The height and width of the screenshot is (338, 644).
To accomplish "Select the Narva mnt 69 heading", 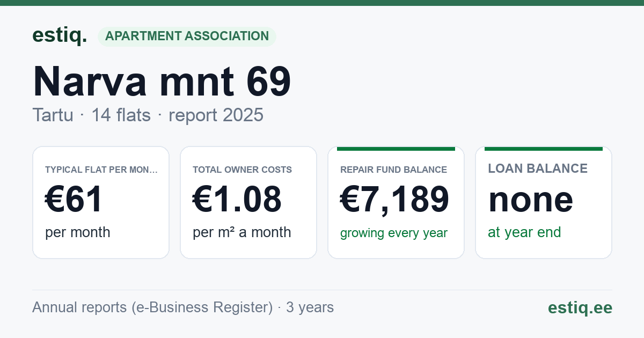I will click(162, 82).
